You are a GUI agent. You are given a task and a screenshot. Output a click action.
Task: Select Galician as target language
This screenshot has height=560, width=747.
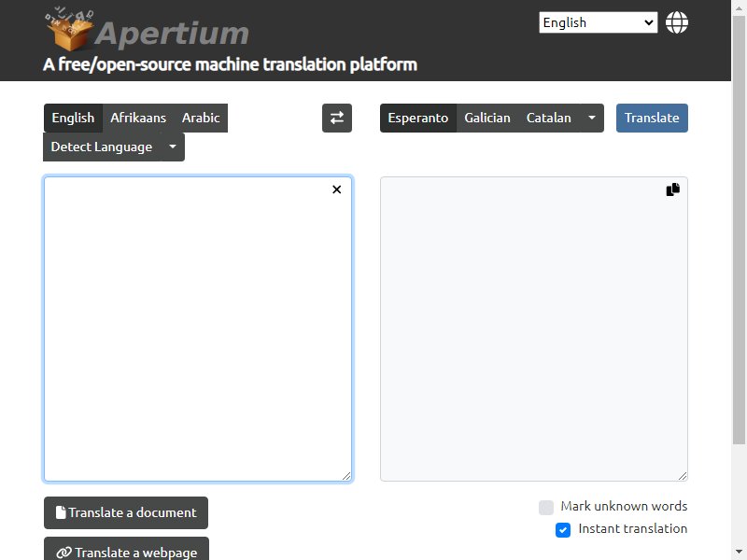pos(486,119)
